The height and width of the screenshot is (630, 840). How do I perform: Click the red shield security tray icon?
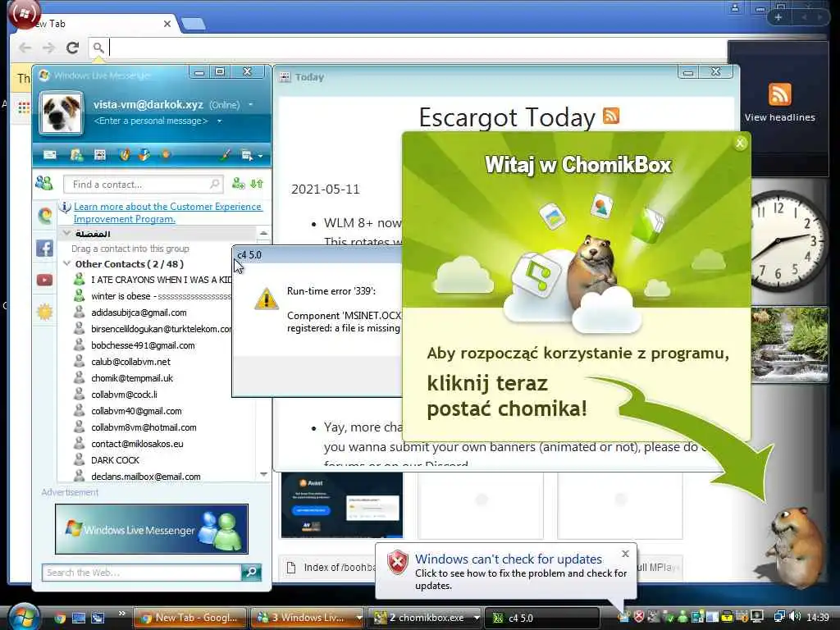tap(638, 617)
